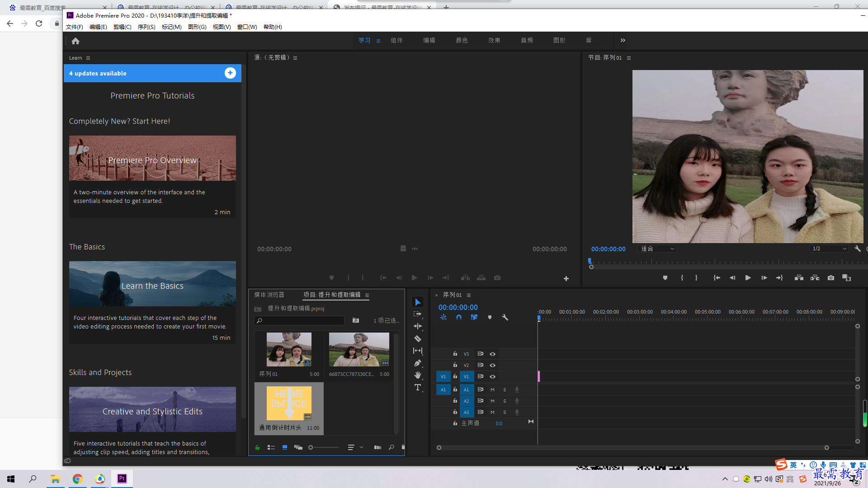Open source monitor button editor plus

pos(566,279)
